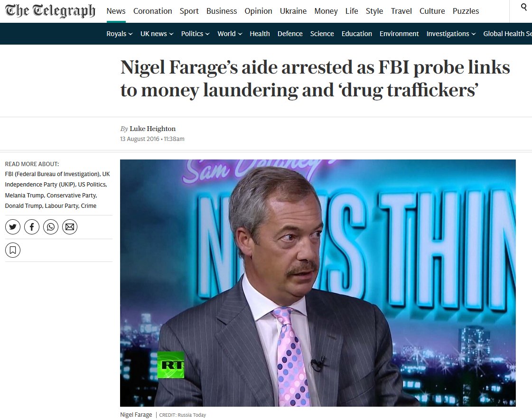
Task: Go to The Telegraph home logo
Action: (x=50, y=10)
